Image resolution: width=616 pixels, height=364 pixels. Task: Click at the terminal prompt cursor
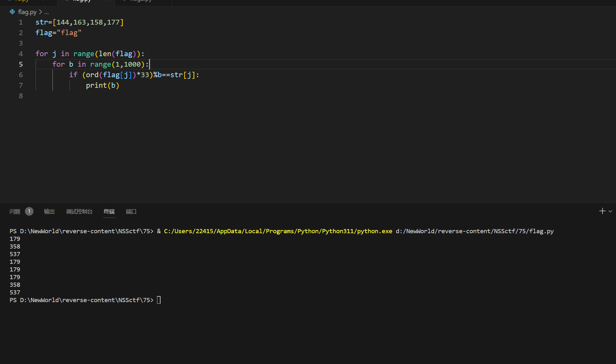159,300
